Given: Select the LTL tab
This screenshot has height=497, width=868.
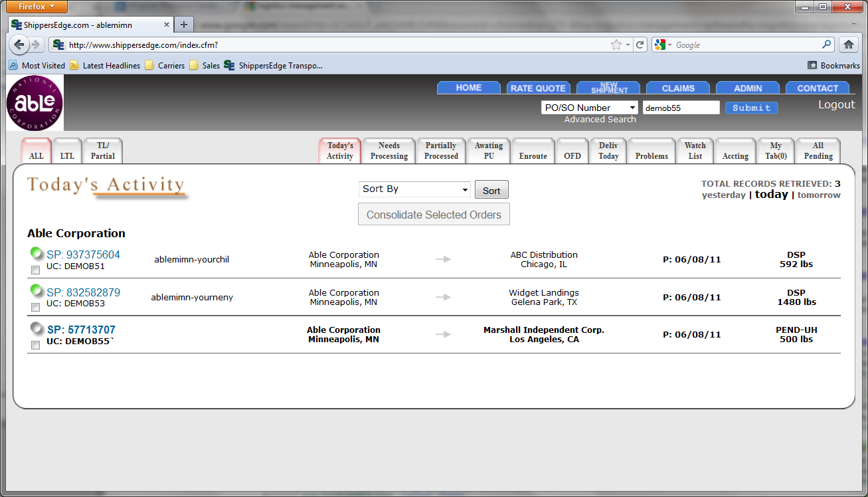Looking at the screenshot, I should coord(67,151).
